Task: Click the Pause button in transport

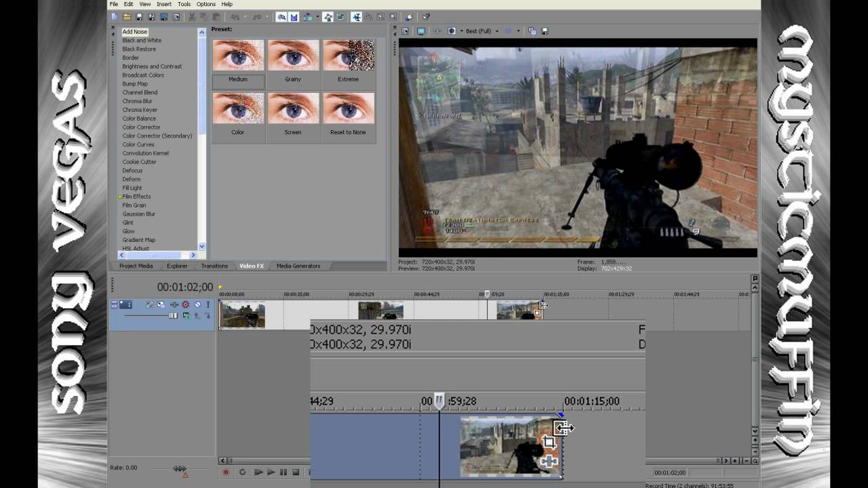Action: (283, 472)
